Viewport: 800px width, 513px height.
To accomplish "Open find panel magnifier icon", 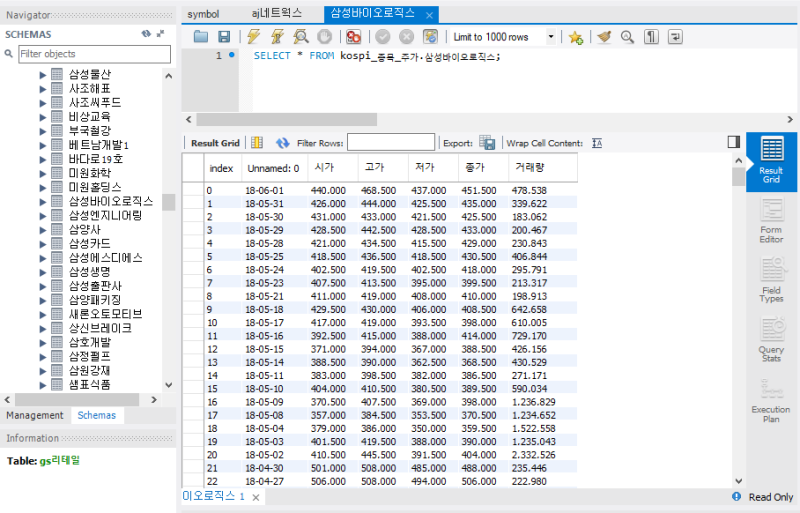I will [628, 37].
